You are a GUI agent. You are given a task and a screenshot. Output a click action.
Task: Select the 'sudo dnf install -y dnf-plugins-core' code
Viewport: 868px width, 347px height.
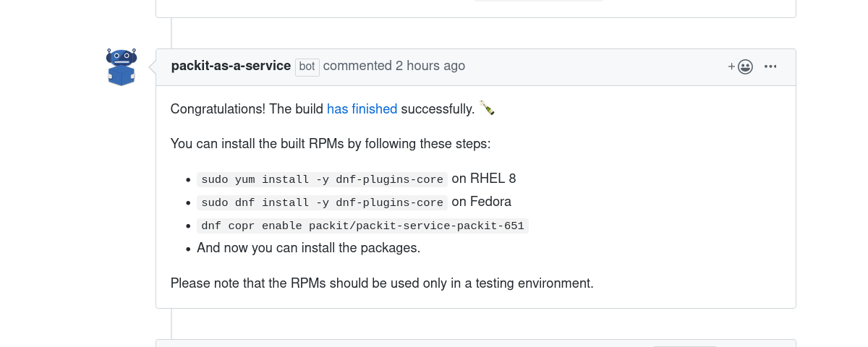point(322,202)
